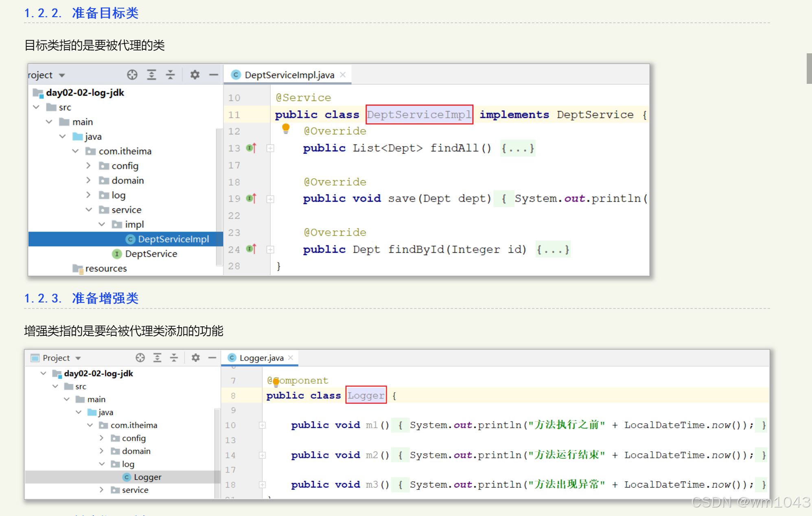812x516 pixels.
Task: Open Project panel settings gear icon
Action: point(195,74)
